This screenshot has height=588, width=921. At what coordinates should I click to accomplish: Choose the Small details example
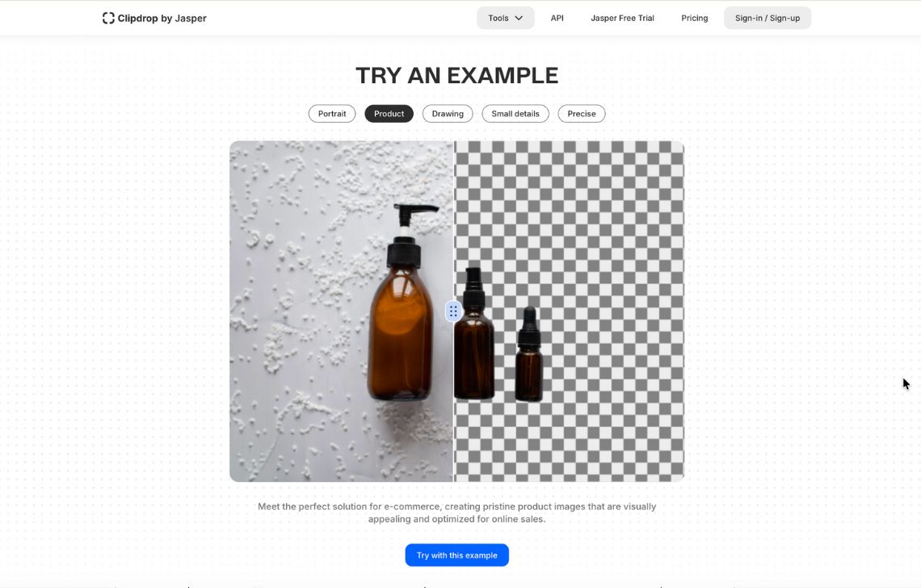515,114
